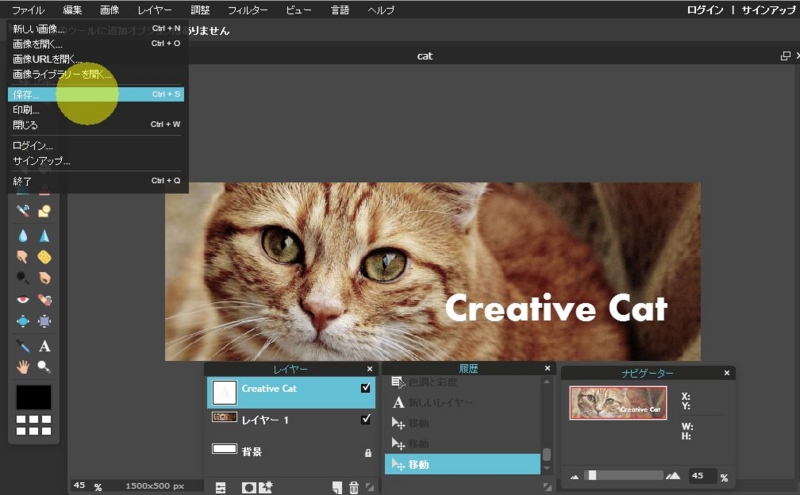The image size is (800, 495).
Task: Select the Creative Cat layer row
Action: click(291, 392)
